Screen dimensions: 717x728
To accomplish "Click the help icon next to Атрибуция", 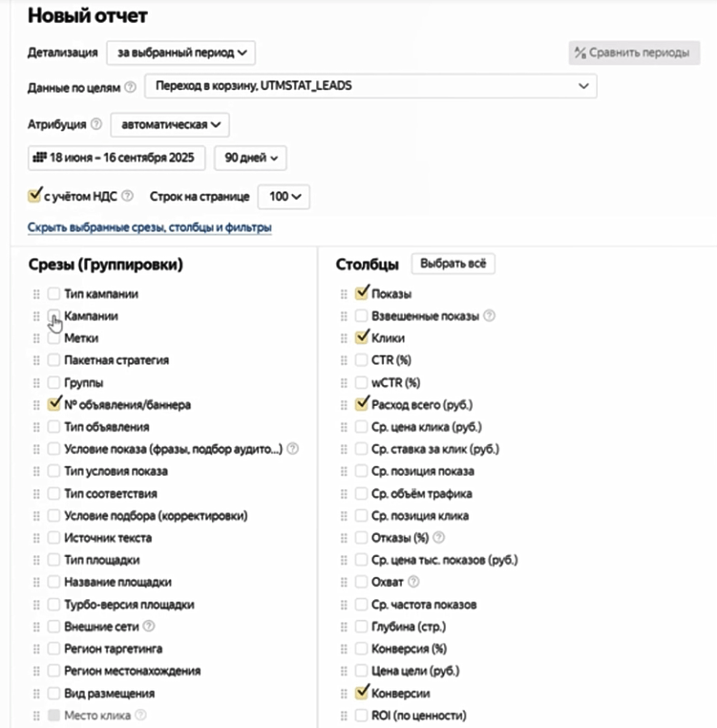I will [96, 124].
